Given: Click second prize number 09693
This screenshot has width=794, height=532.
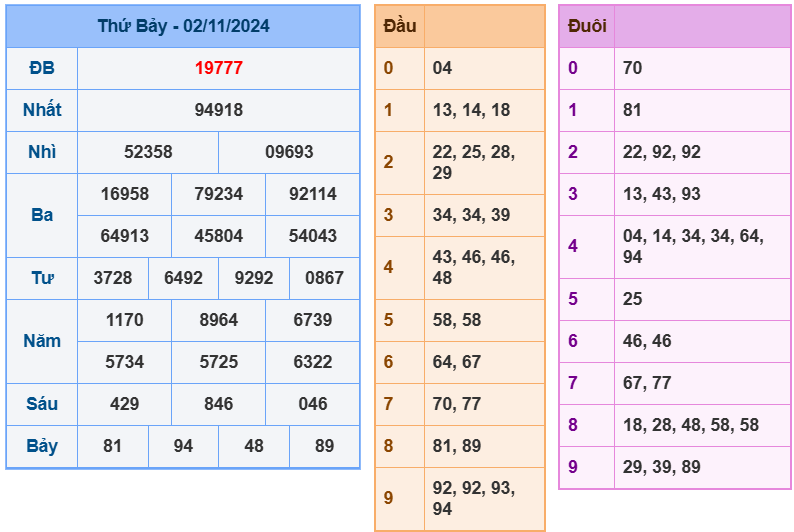Looking at the screenshot, I should [289, 152].
